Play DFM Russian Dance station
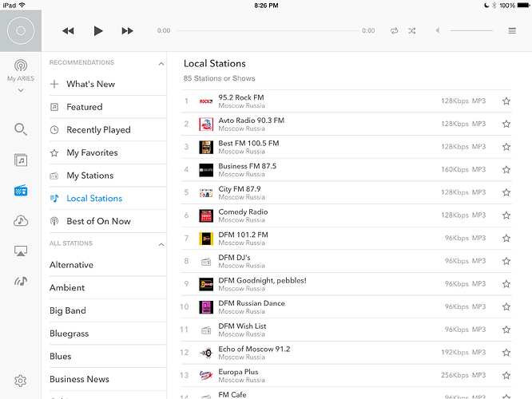Image resolution: width=532 pixels, height=399 pixels. [x=347, y=306]
